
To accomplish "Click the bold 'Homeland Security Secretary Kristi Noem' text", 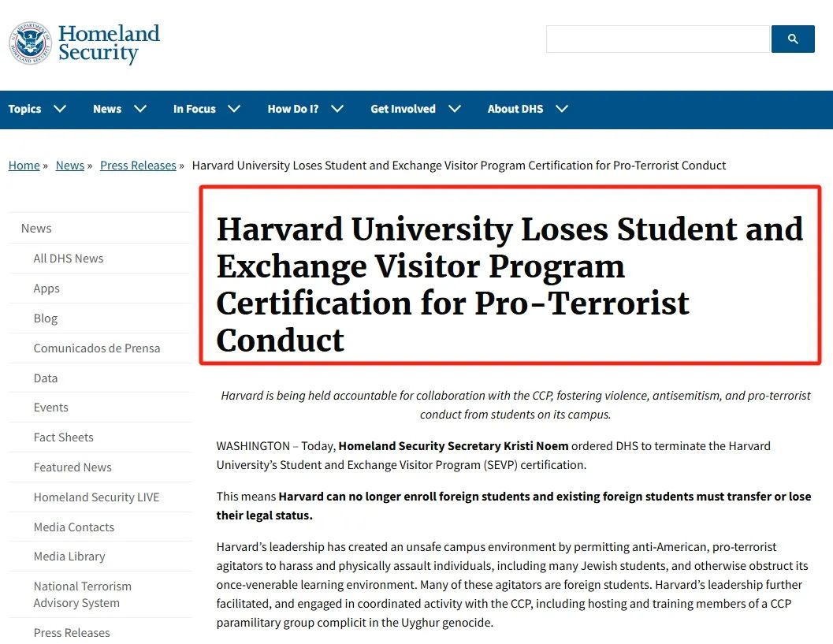I will [453, 446].
